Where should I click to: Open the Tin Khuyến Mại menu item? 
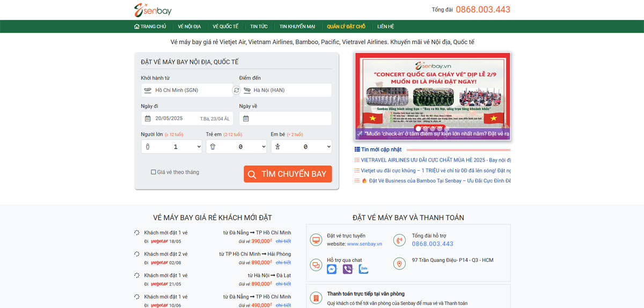point(297,26)
